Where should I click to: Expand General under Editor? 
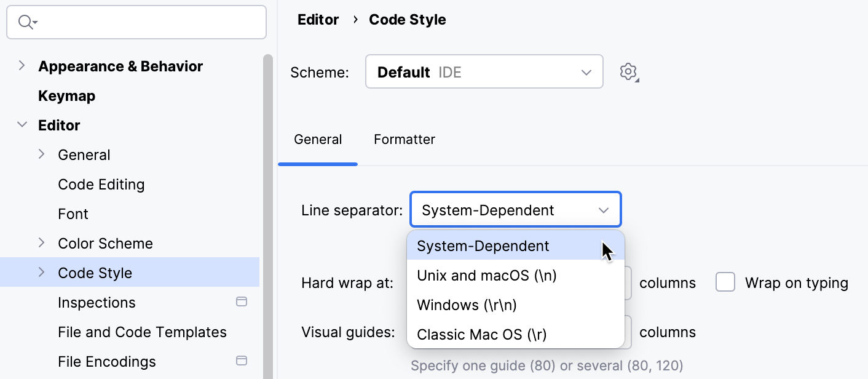point(41,154)
